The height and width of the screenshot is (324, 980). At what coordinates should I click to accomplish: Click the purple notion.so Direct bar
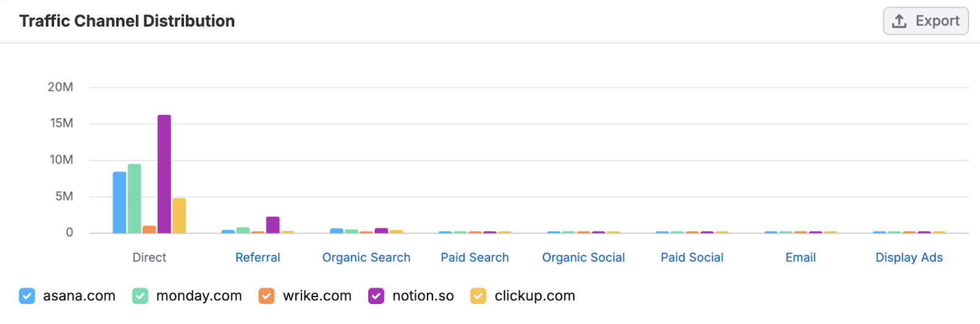[x=164, y=175]
